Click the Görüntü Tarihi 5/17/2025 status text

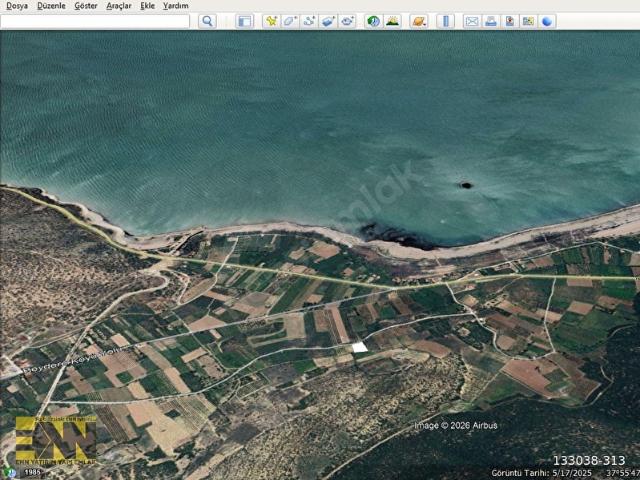pyautogui.click(x=541, y=473)
